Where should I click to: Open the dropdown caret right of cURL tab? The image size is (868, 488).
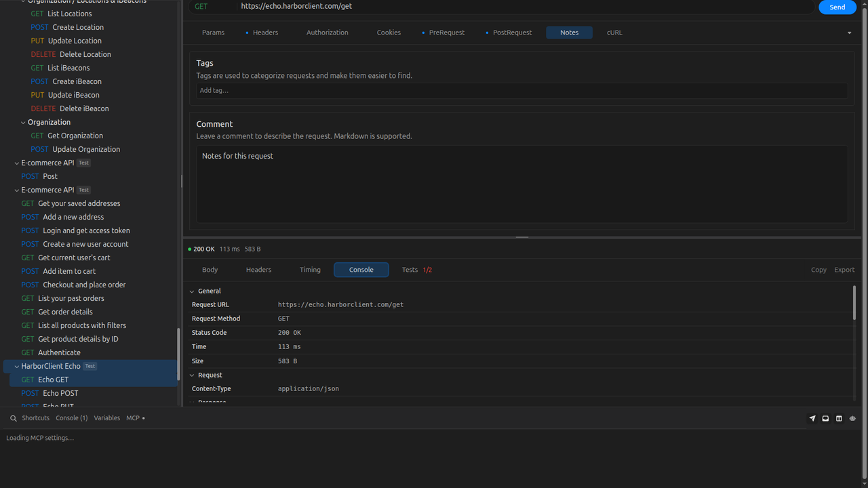pos(849,33)
